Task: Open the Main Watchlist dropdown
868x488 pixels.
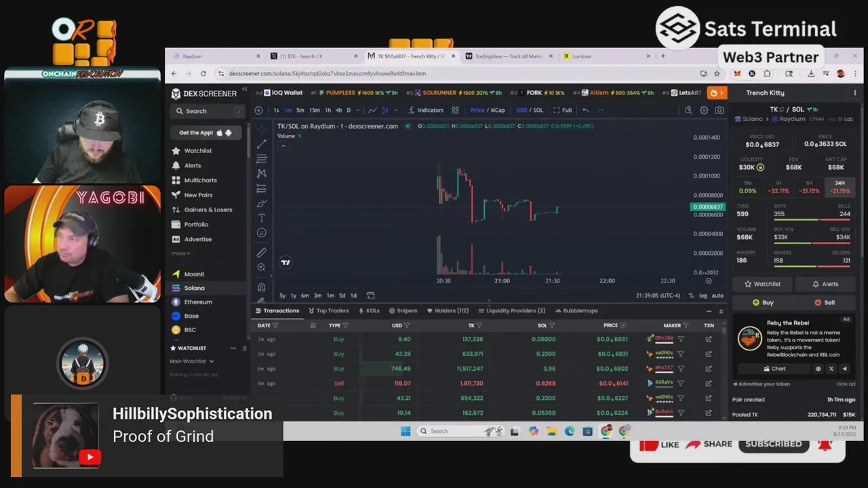Action: (x=192, y=361)
